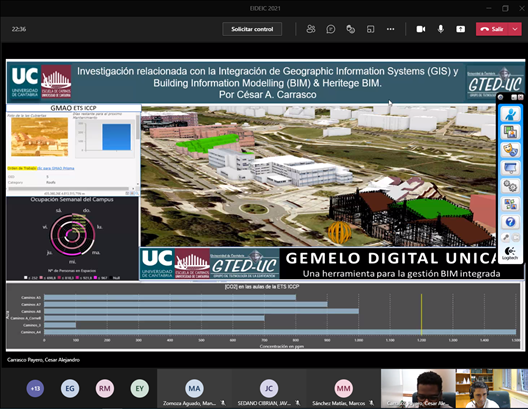This screenshot has width=528, height=409.
Task: Click the Ocupación Semanal del Campus title
Action: [72, 200]
